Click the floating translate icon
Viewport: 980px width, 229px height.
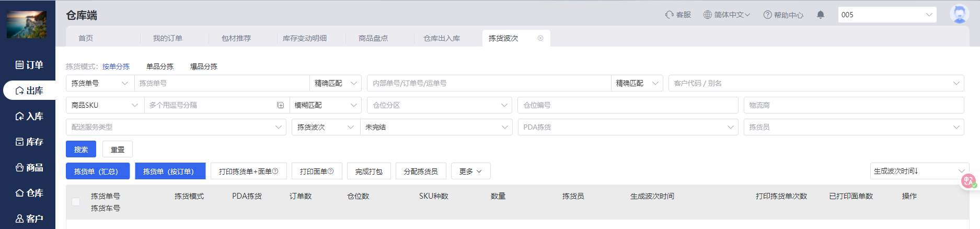(968, 181)
